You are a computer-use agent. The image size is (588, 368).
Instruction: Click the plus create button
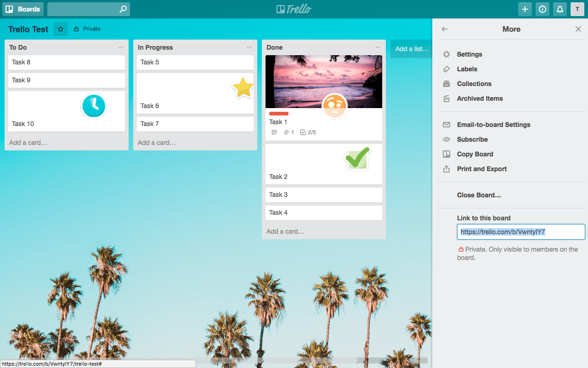point(525,9)
